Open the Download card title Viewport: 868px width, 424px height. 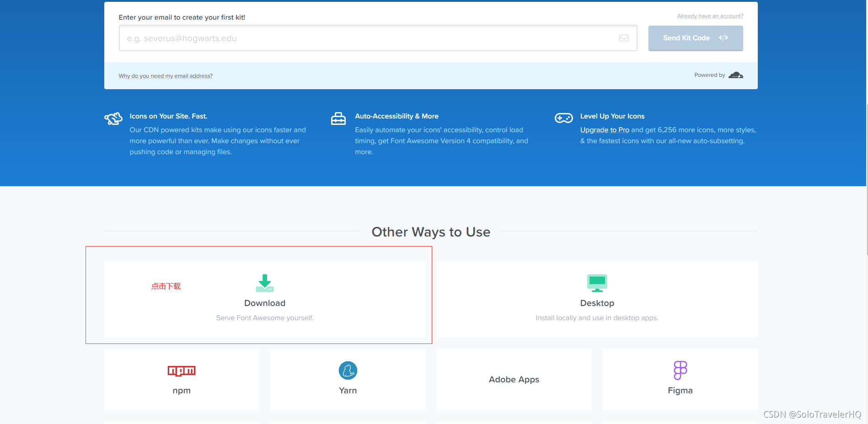tap(265, 303)
